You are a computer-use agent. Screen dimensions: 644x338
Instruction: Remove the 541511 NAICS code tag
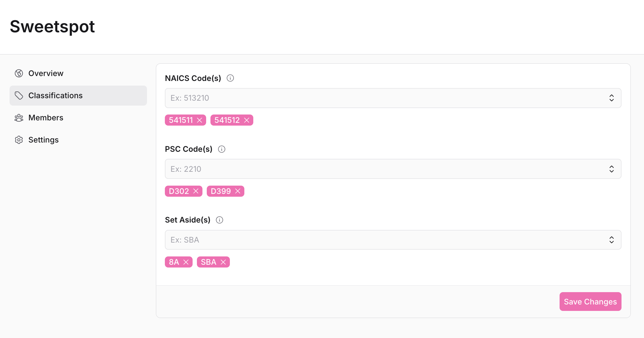tap(200, 120)
